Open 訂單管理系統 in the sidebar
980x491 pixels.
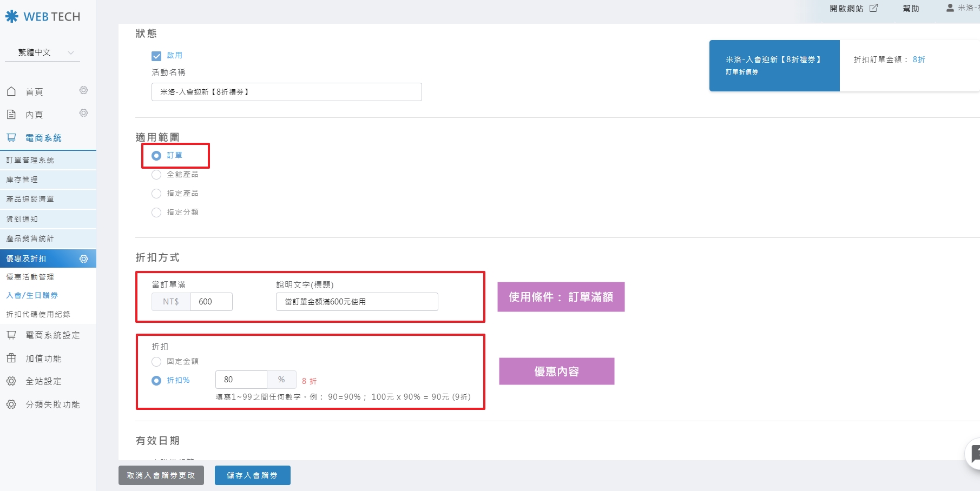click(30, 160)
